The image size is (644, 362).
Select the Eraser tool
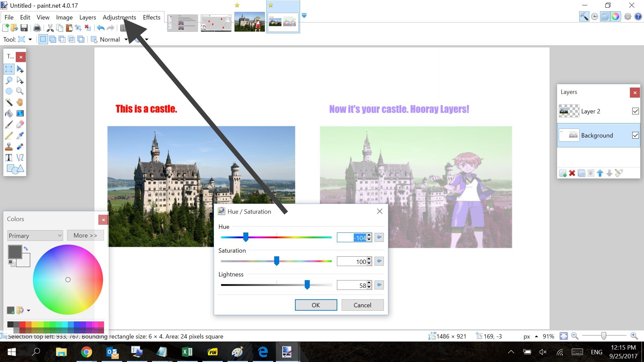20,124
